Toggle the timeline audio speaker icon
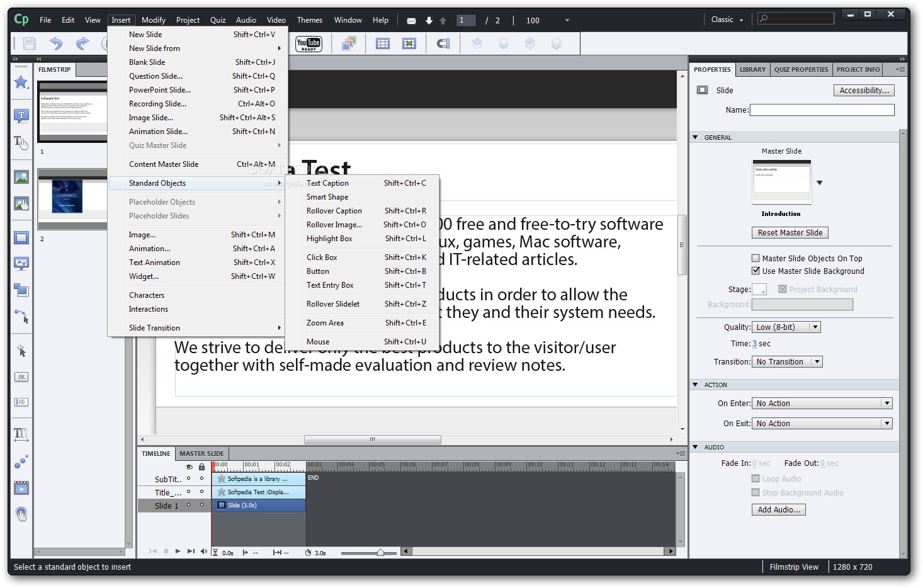 [x=203, y=551]
